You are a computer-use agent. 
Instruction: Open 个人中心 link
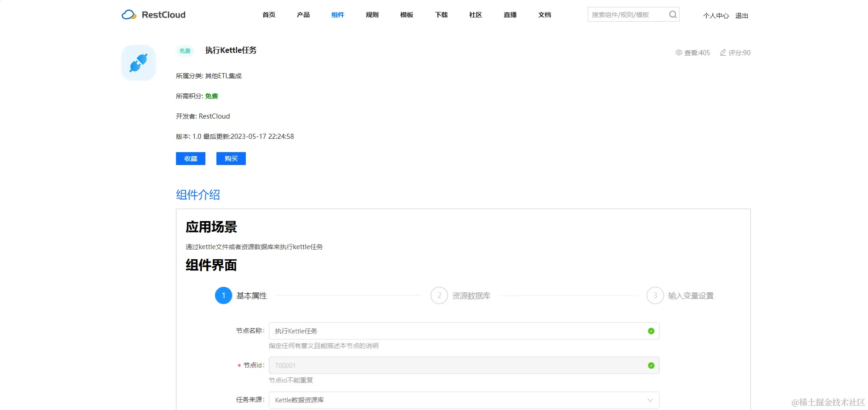[716, 16]
